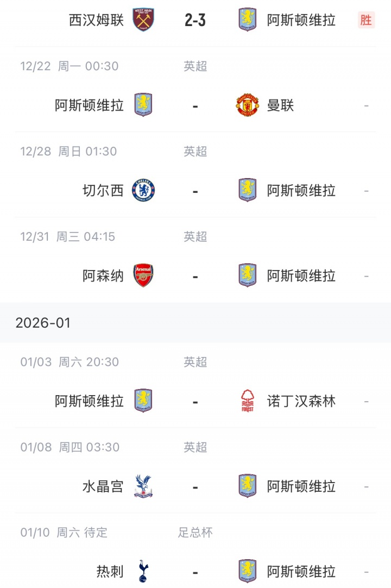Open team page for 西汉姆联
Screen dimensions: 391x588
point(96,20)
